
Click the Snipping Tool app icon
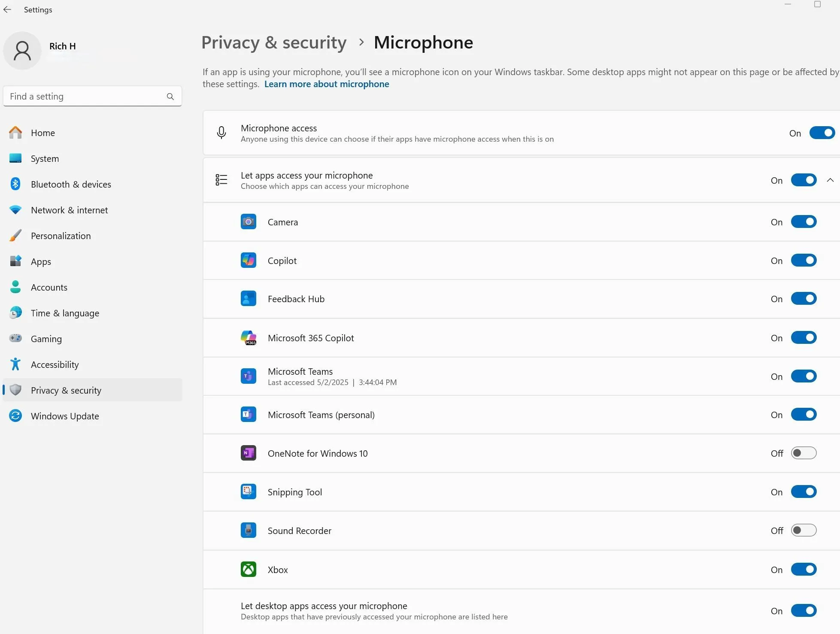tap(248, 491)
